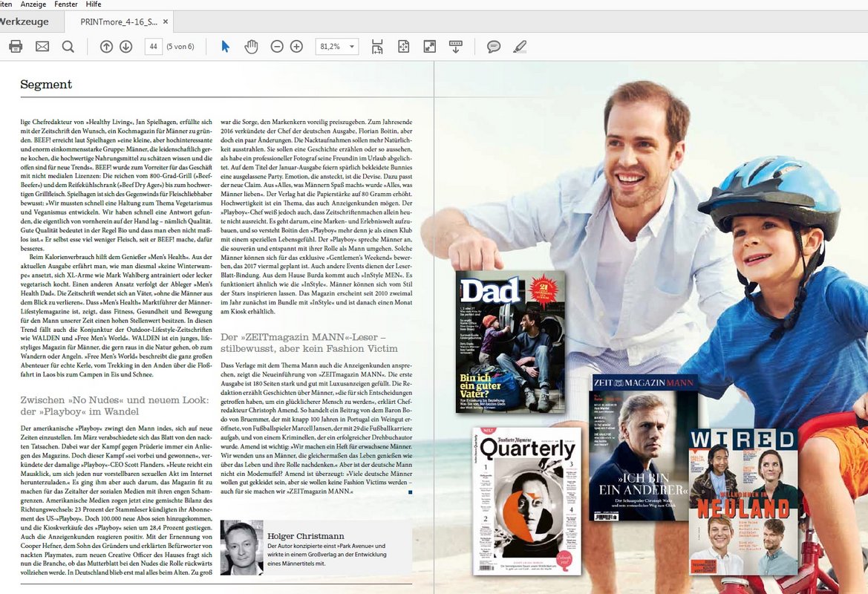Add a comment speech bubble

coord(493,47)
